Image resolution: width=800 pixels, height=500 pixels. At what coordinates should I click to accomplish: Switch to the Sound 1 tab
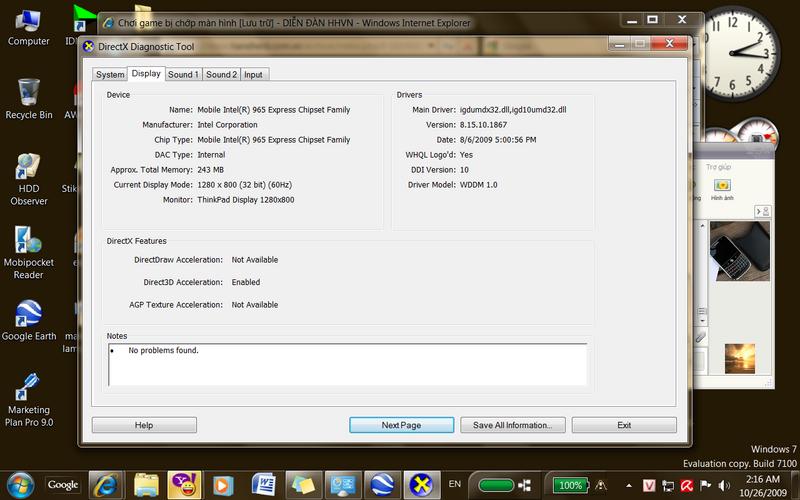click(183, 74)
